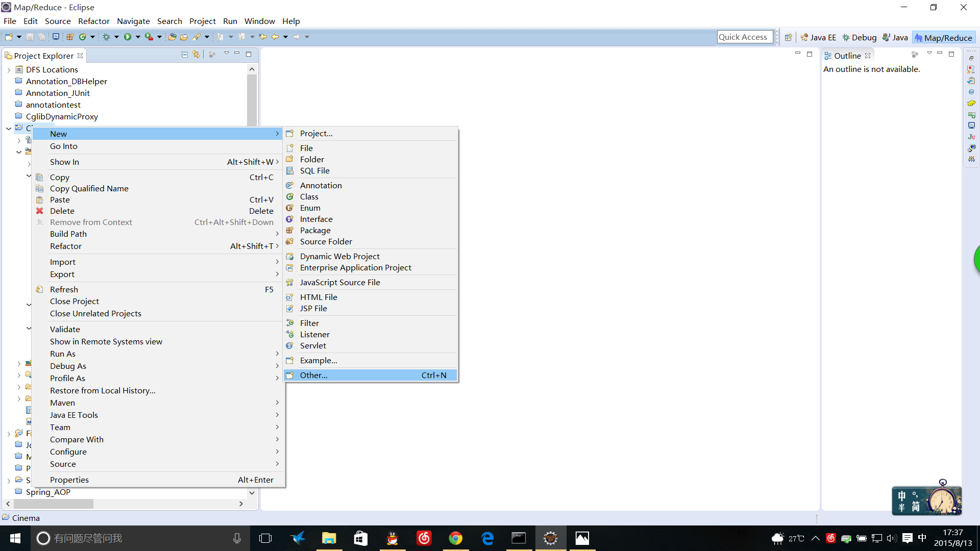Image resolution: width=980 pixels, height=551 pixels.
Task: Click the green Run button icon
Action: point(128,37)
